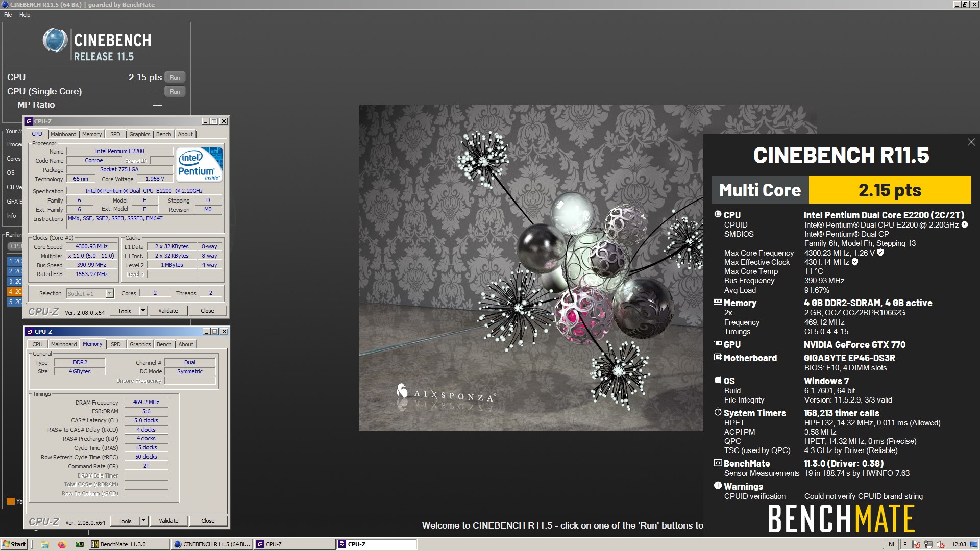The height and width of the screenshot is (551, 980).
Task: Expand Tools dropdown arrow in lower CPU-Z window
Action: 143,521
